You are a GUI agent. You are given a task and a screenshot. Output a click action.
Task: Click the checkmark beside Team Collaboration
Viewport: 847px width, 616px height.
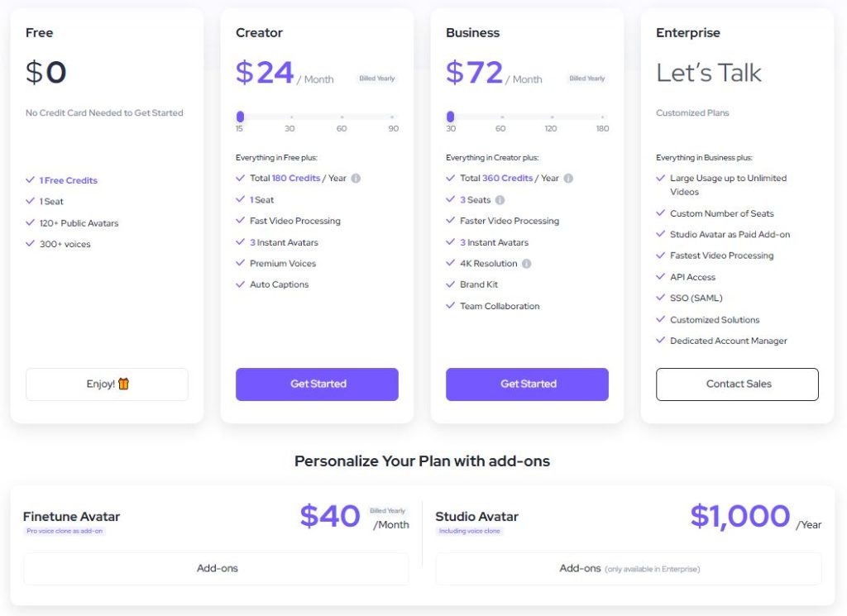452,306
